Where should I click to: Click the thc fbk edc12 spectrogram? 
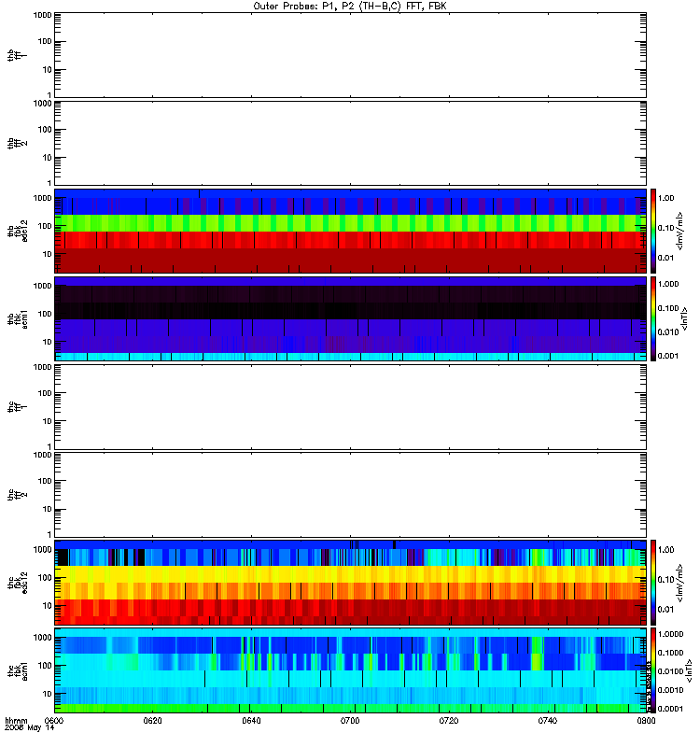click(350, 583)
